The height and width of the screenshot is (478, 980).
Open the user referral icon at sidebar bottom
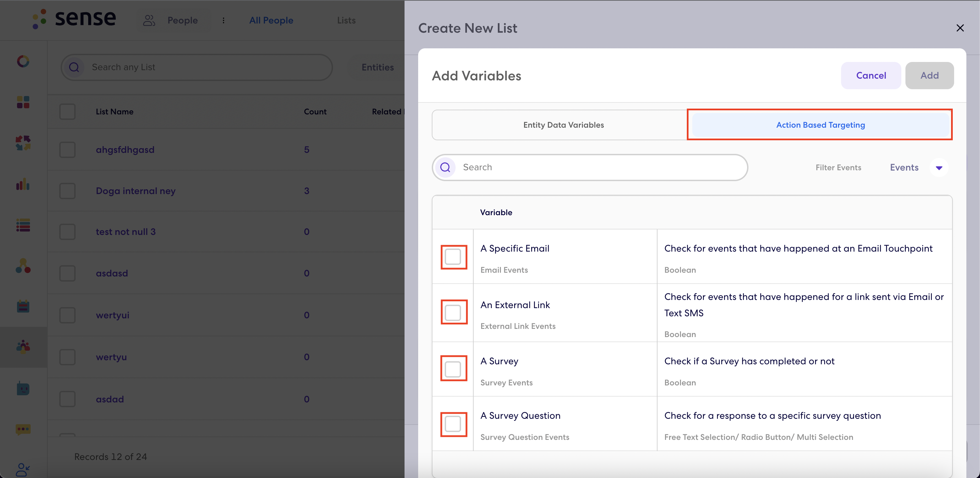click(x=23, y=470)
